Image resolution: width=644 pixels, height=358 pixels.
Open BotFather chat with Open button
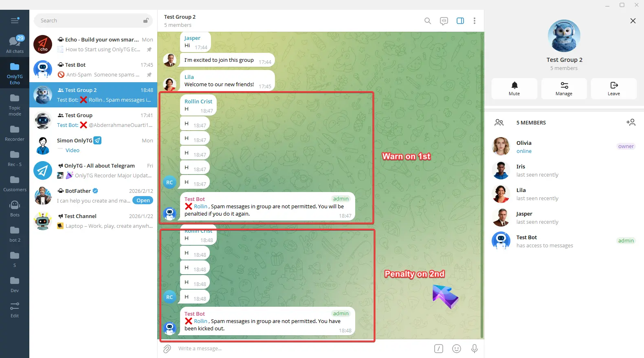click(x=143, y=201)
